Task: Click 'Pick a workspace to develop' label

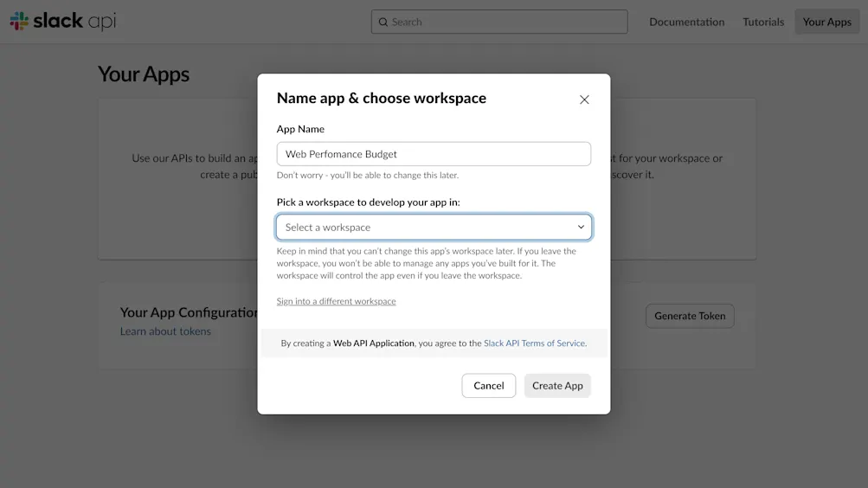Action: coord(368,202)
